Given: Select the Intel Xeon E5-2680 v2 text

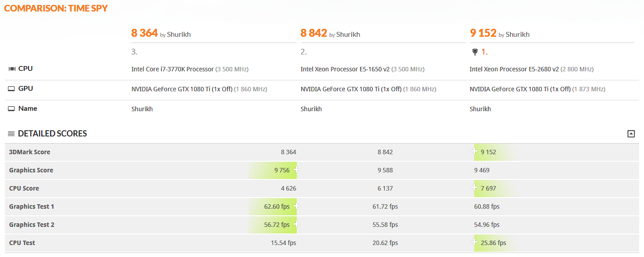Looking at the screenshot, I should 514,69.
